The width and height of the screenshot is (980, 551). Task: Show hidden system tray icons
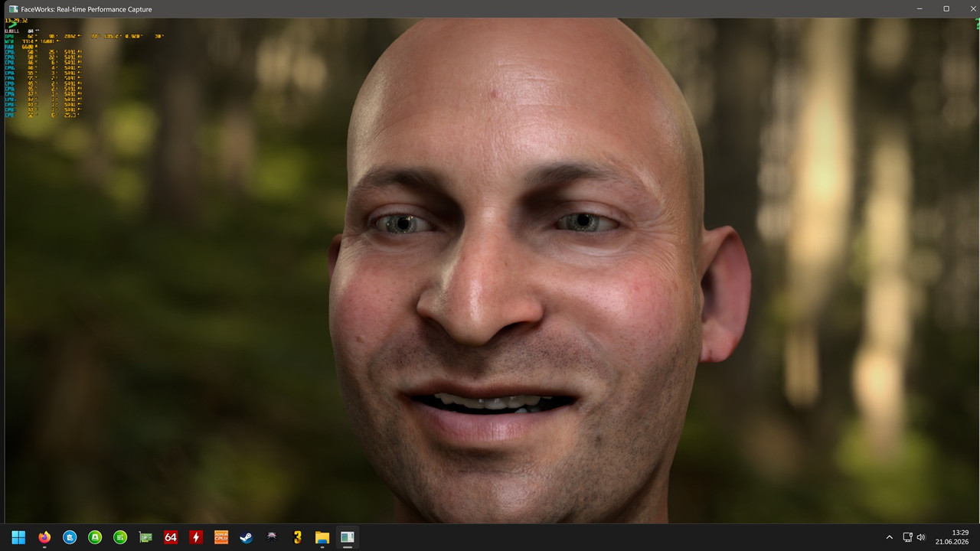coord(889,537)
